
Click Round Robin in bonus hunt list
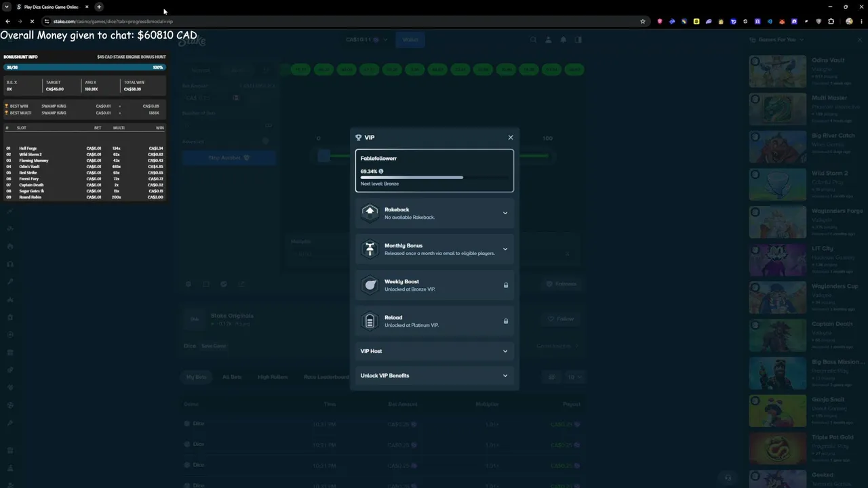[x=31, y=197]
